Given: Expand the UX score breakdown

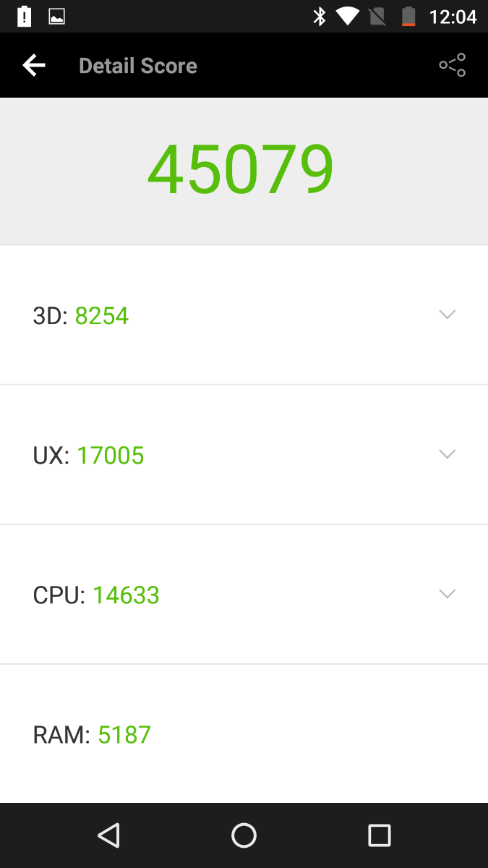Looking at the screenshot, I should tap(448, 454).
